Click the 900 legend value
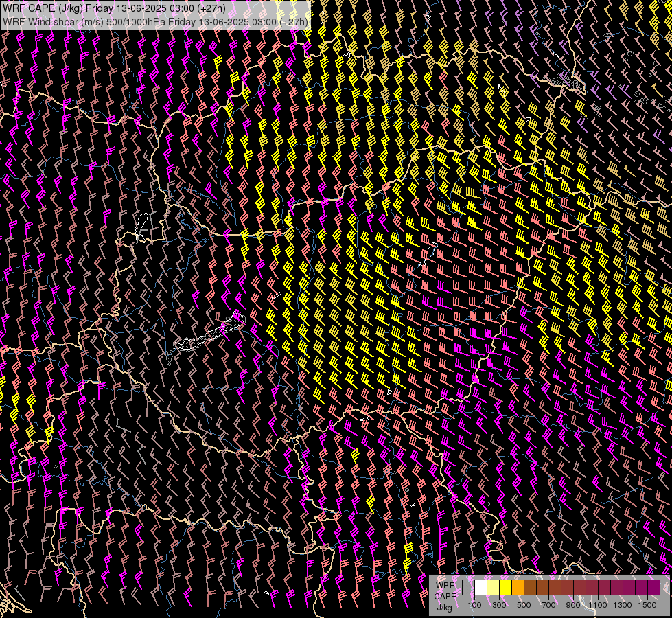 click(x=573, y=605)
